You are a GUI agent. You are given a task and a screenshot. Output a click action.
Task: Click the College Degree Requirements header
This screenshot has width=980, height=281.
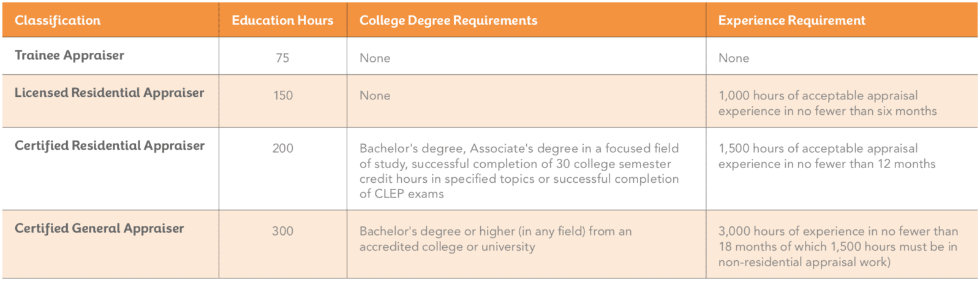tap(448, 20)
